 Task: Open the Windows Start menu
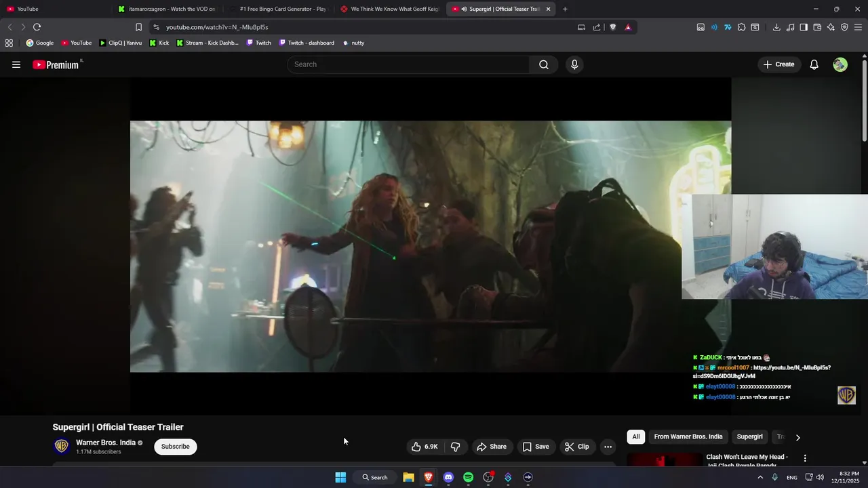[340, 477]
